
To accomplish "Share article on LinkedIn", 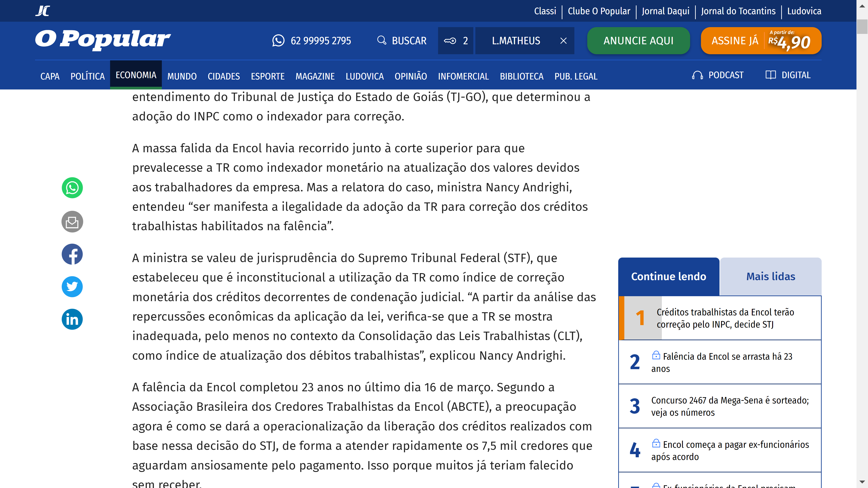I will [x=72, y=319].
